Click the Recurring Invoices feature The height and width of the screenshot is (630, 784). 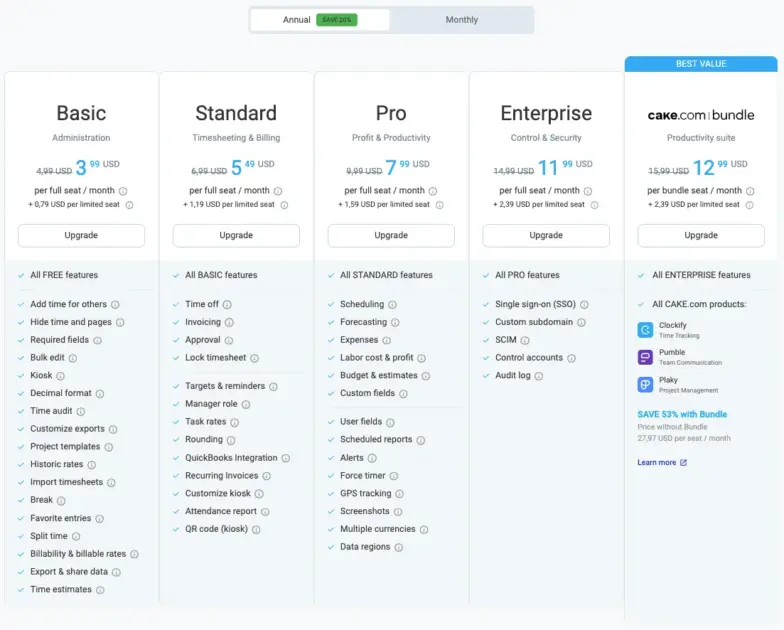point(222,476)
